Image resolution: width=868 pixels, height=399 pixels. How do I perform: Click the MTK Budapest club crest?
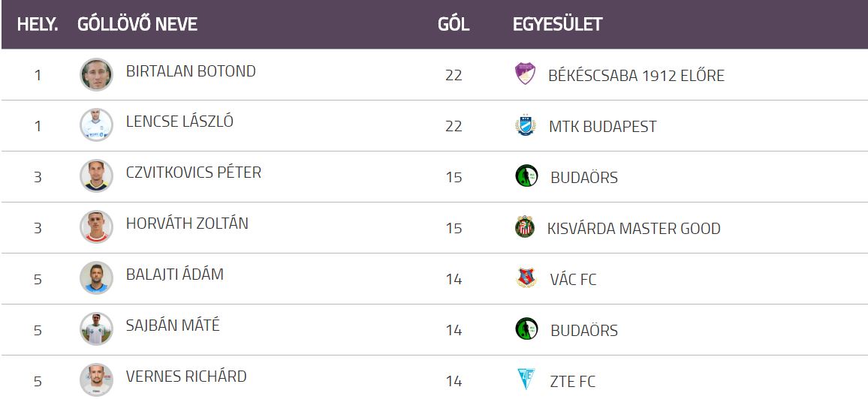pyautogui.click(x=526, y=125)
